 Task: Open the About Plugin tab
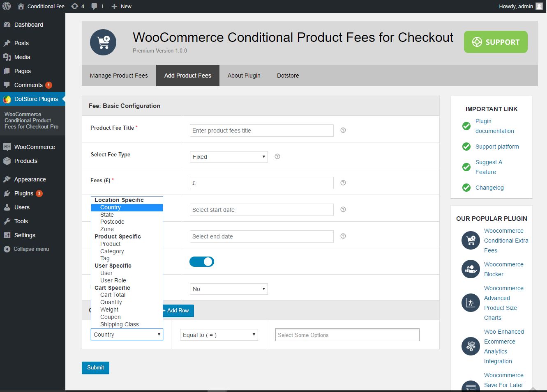point(244,76)
